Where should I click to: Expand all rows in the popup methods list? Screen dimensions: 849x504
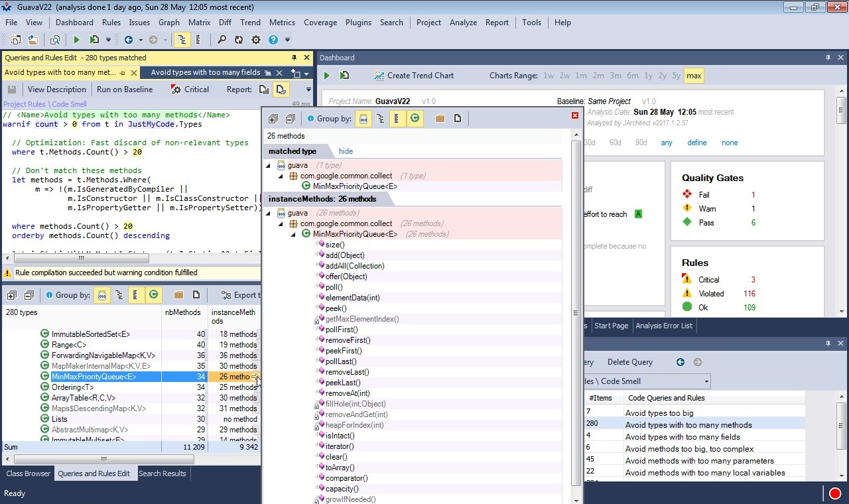pos(273,119)
